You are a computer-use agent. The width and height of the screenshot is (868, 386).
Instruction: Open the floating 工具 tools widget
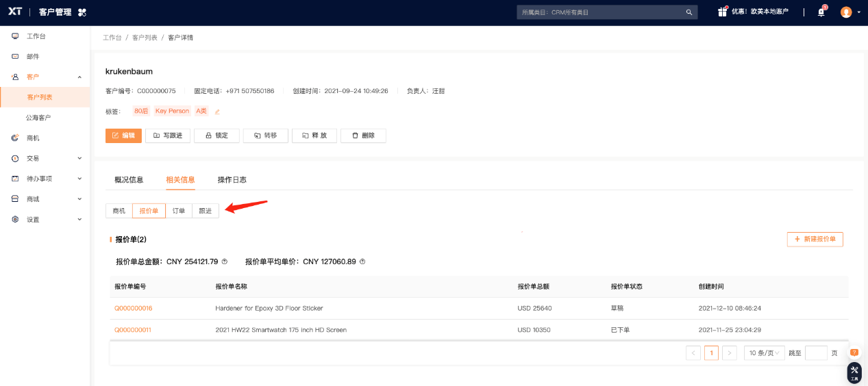click(854, 372)
